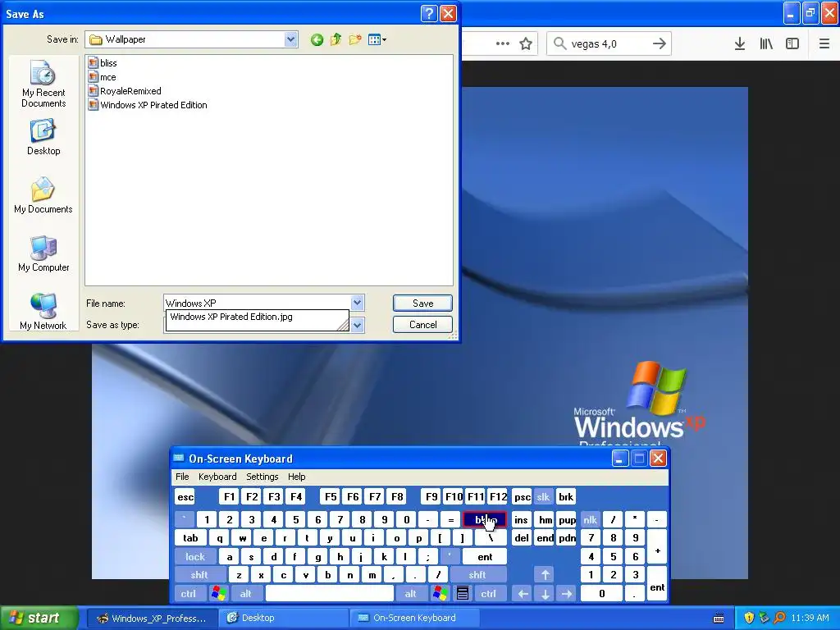The height and width of the screenshot is (630, 840).
Task: Toggle the lock (caps) key
Action: pos(195,557)
